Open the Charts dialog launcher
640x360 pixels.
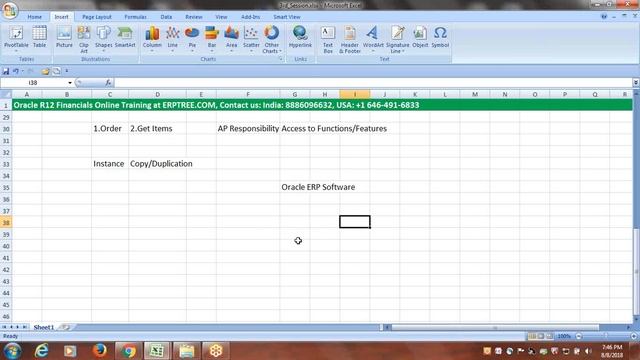[281, 59]
